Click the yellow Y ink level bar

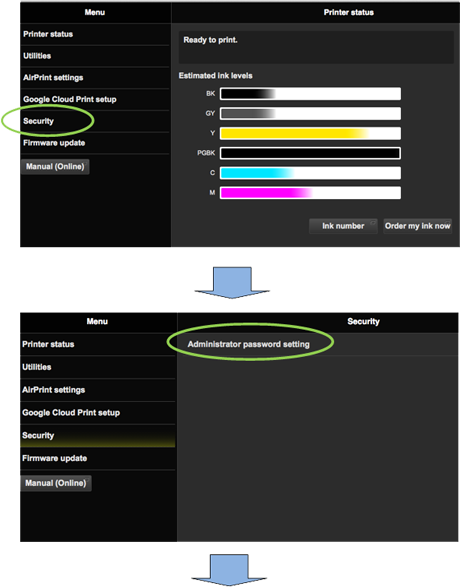(310, 134)
